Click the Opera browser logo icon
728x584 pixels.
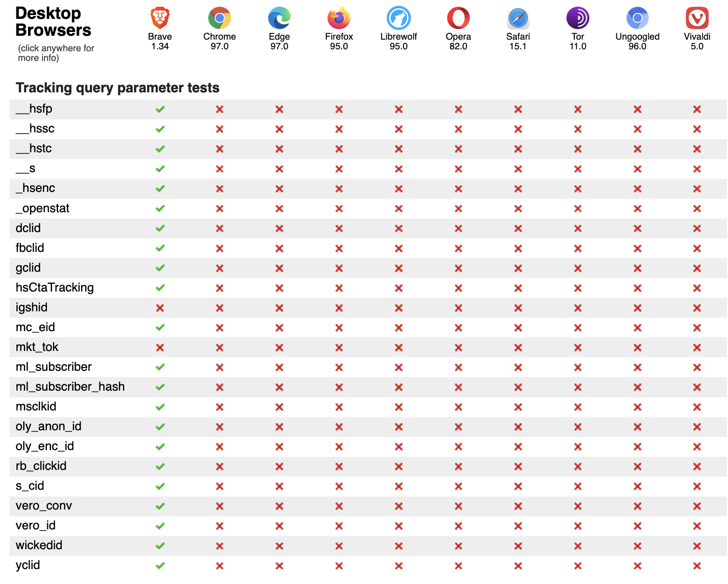click(x=458, y=18)
